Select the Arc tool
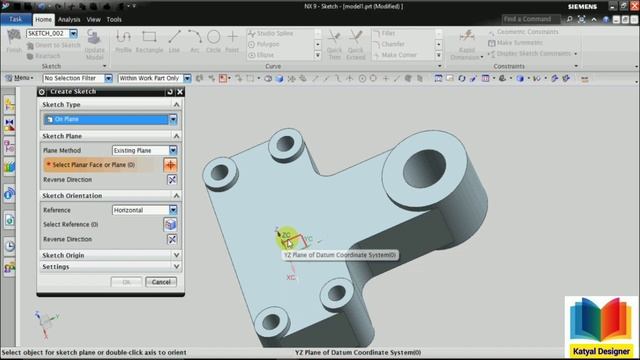Screen dimensions: 640x360 (x=195, y=41)
